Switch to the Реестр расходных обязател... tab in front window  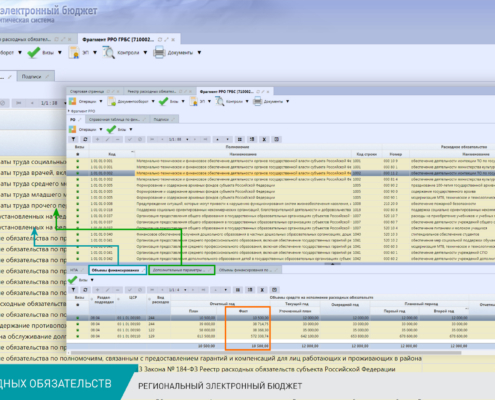(152, 91)
